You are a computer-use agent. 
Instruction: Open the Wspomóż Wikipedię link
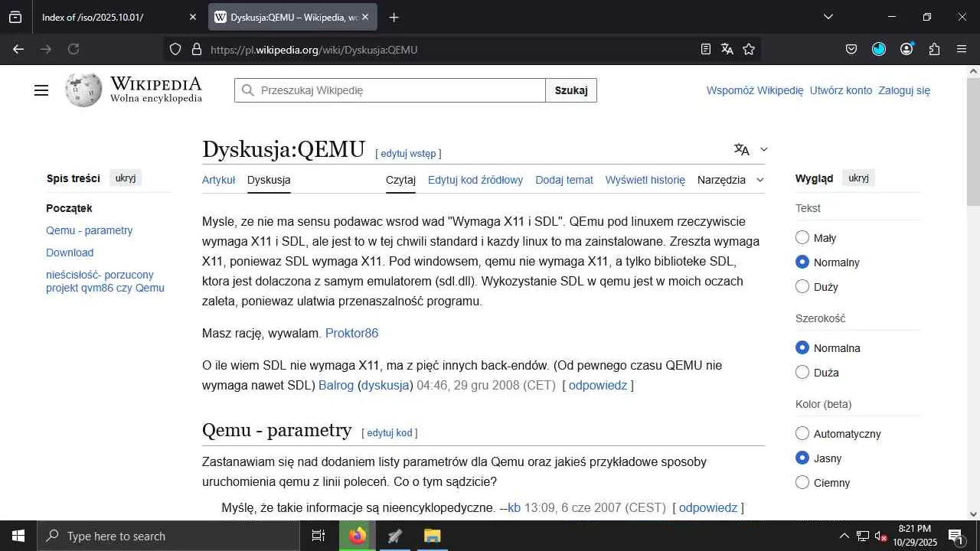(755, 90)
